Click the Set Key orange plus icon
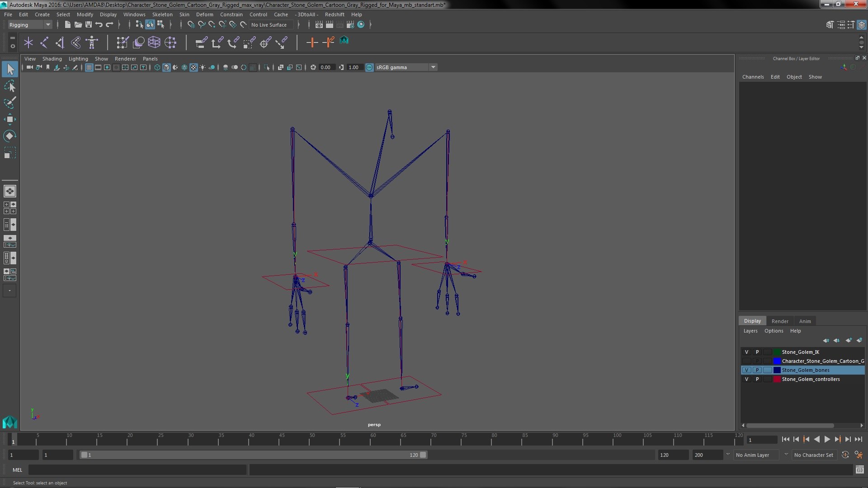Screen dimensions: 868x488 [x=312, y=42]
